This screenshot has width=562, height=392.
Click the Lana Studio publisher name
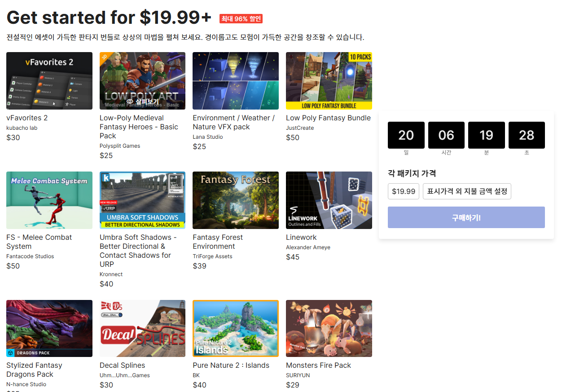[208, 137]
